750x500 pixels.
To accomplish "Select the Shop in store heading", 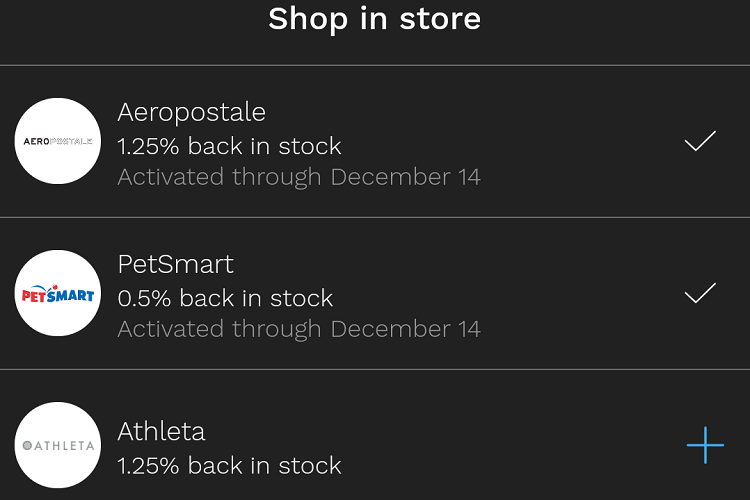I will [x=375, y=19].
